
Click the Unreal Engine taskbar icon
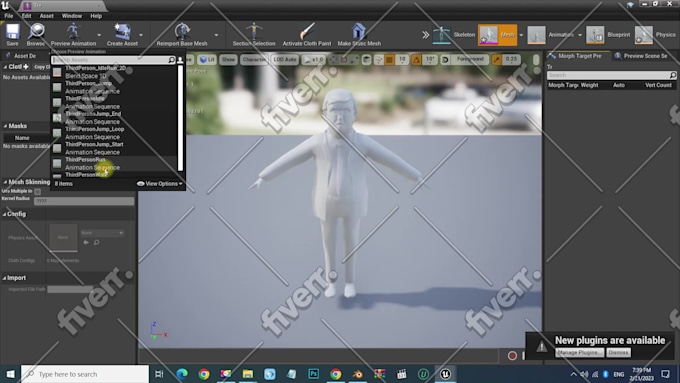point(445,373)
